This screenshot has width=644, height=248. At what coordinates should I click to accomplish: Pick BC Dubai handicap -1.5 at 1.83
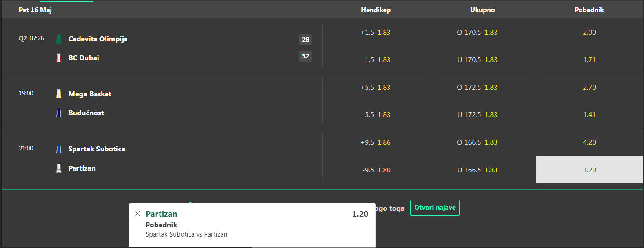376,59
